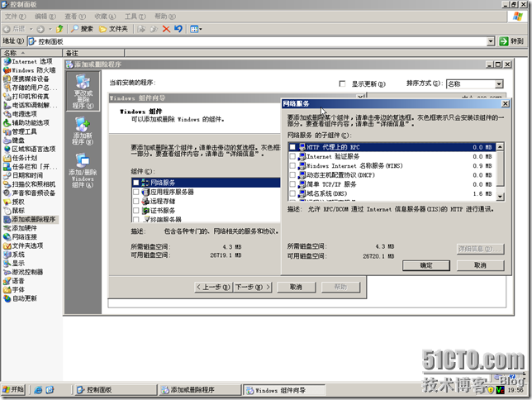Open Internet 选项 in control panel list
532x400 pixels.
[x=28, y=61]
